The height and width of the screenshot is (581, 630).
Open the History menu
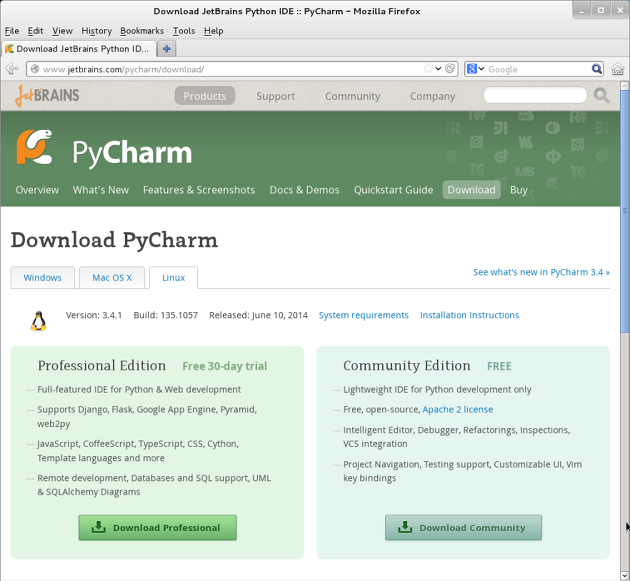click(x=96, y=31)
